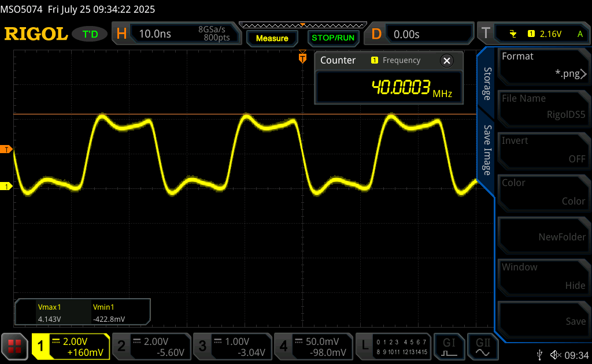Screen dimensions: 592x364
Task: Select the Vmax1 4.143V measurement
Action: tap(50, 313)
